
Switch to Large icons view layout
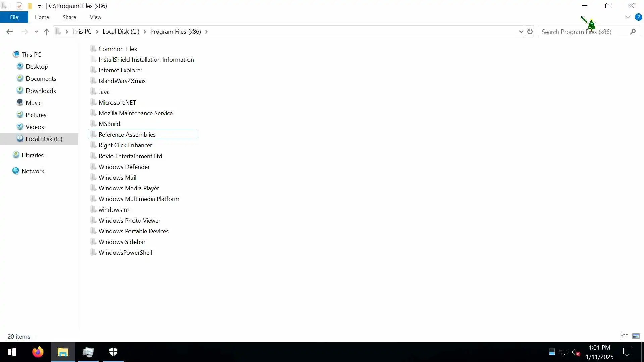tap(636, 336)
